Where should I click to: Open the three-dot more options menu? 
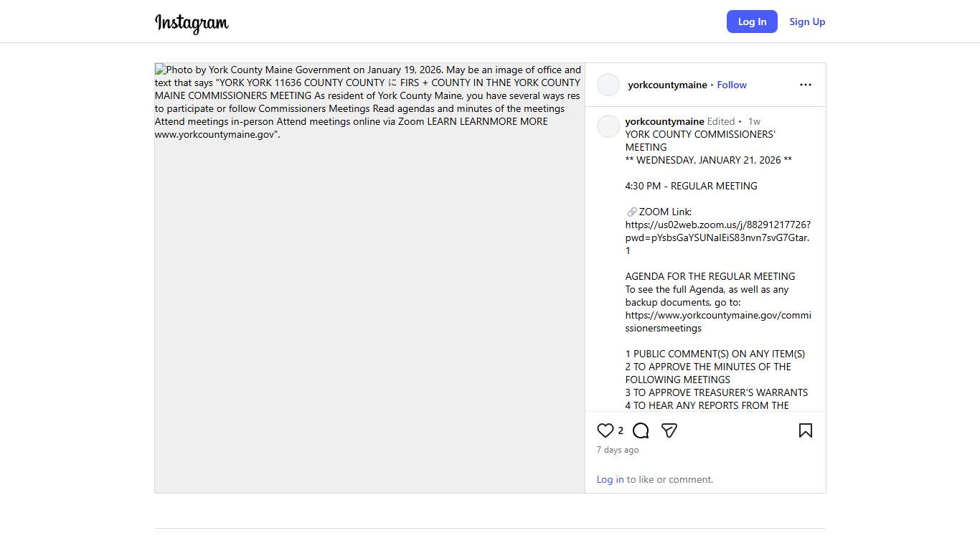tap(806, 85)
